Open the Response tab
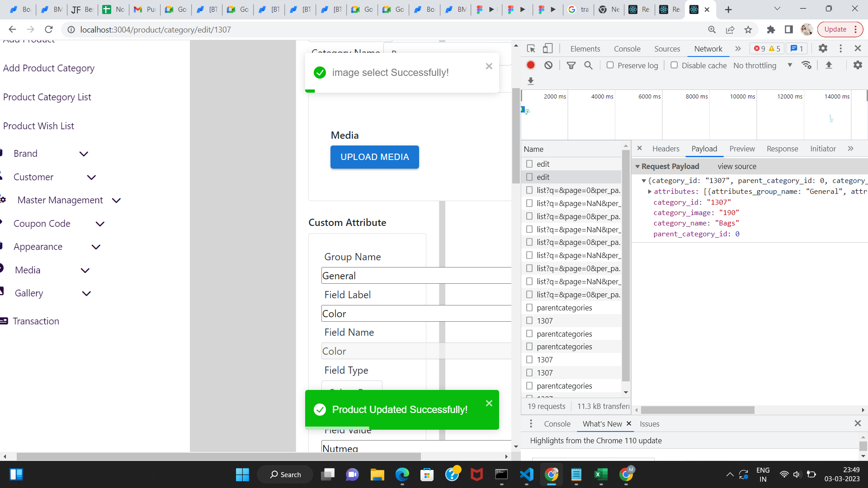Image resolution: width=868 pixels, height=488 pixels. coord(782,149)
